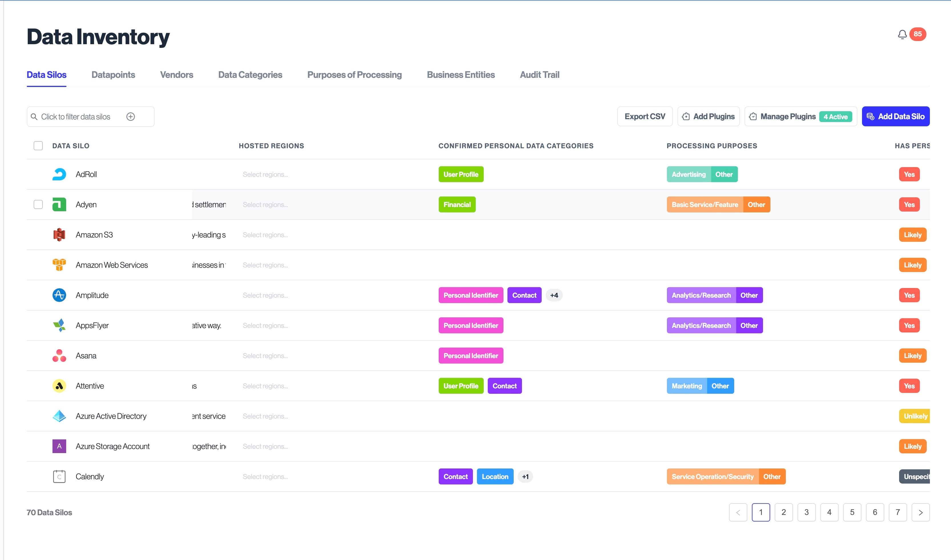Click the Asana logo icon
The width and height of the screenshot is (951, 560).
[x=59, y=356]
